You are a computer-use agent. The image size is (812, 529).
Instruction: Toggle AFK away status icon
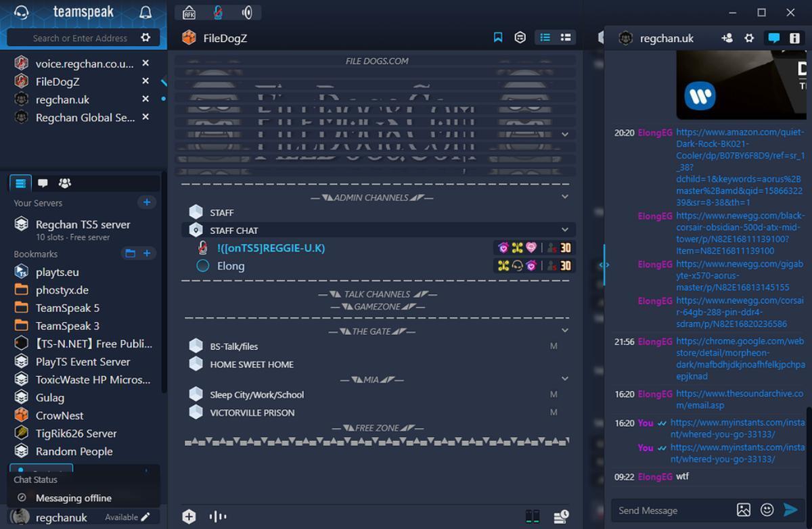coord(189,12)
